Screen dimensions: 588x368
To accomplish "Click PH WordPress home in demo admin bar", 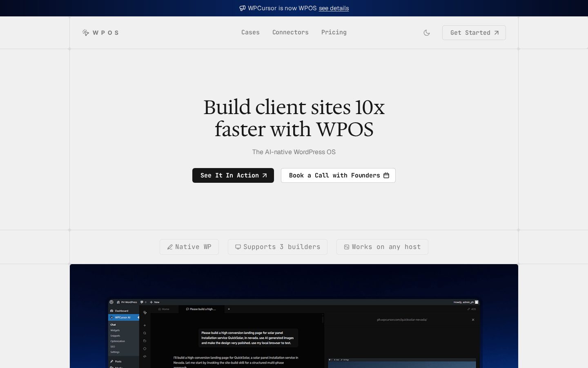I will (x=127, y=302).
